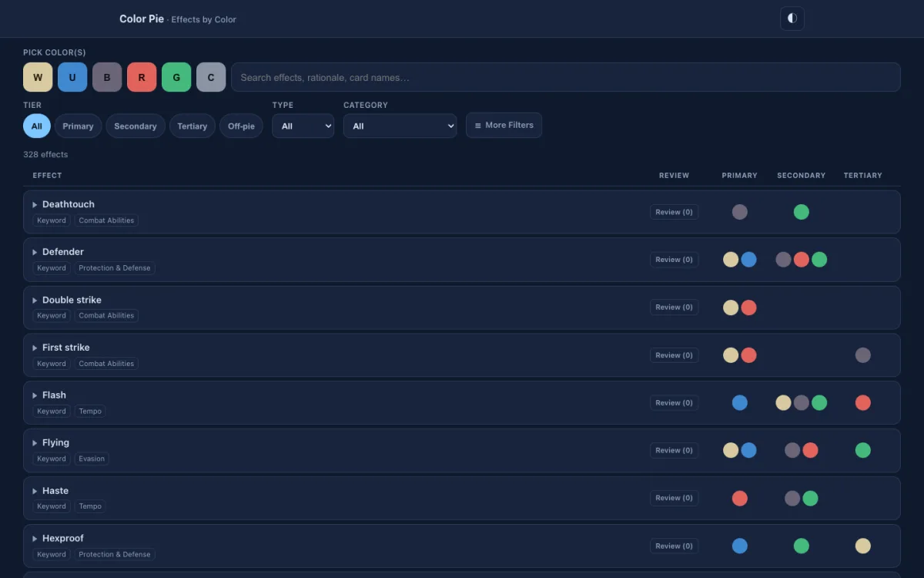This screenshot has height=578, width=924.
Task: Click Review (0) for Double strike
Action: pos(675,307)
